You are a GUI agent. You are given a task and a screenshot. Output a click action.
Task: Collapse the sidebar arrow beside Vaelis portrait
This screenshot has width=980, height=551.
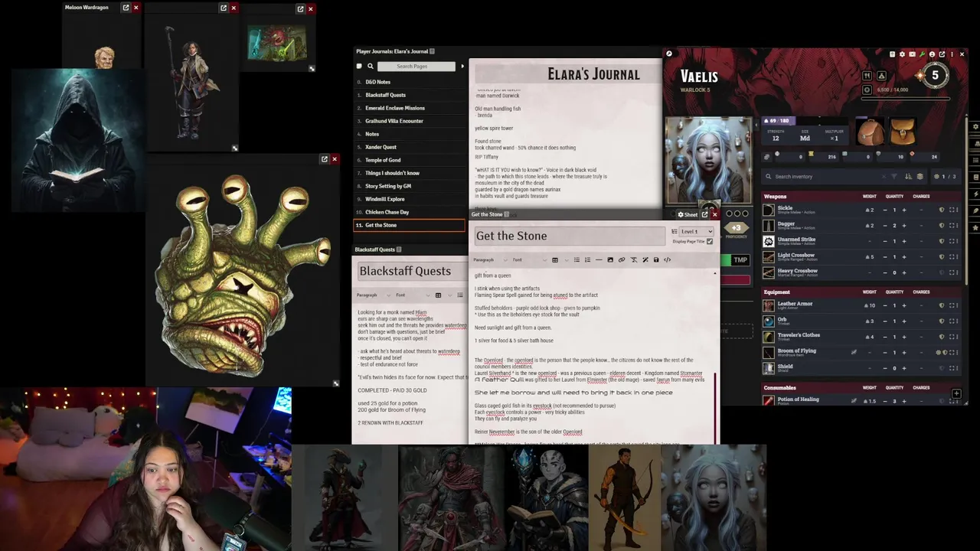pyautogui.click(x=756, y=126)
